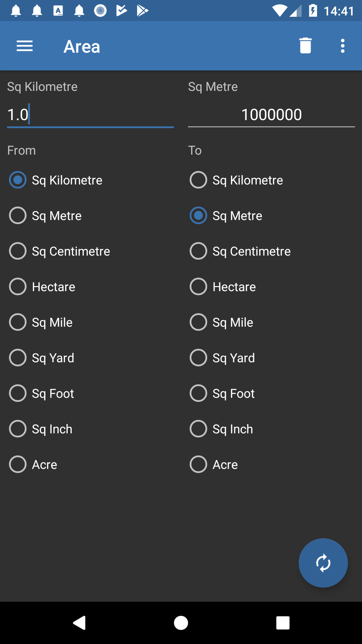Tap the Android home circle button
Viewport: 362px width, 644px height.
pyautogui.click(x=181, y=623)
